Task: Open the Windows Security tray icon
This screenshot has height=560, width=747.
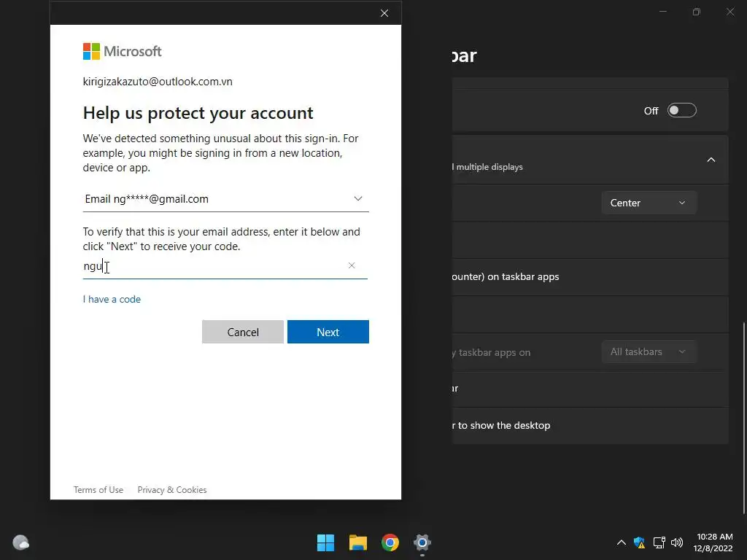Action: point(639,542)
